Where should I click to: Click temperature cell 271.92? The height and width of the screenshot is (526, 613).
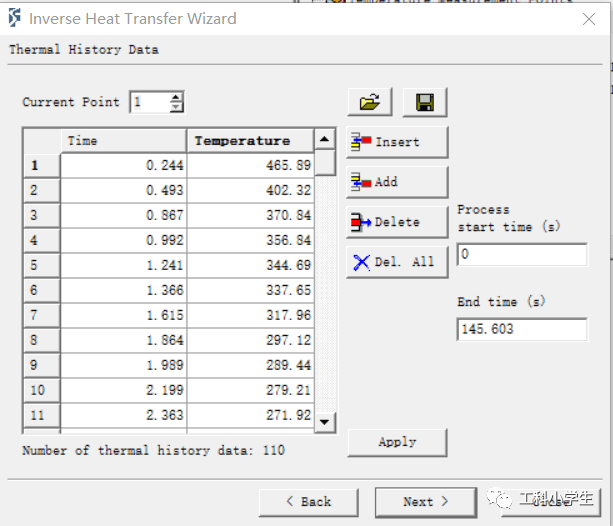251,416
